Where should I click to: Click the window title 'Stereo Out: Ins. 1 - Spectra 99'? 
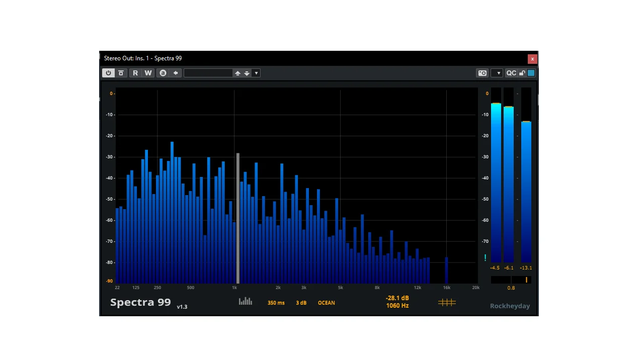143,58
